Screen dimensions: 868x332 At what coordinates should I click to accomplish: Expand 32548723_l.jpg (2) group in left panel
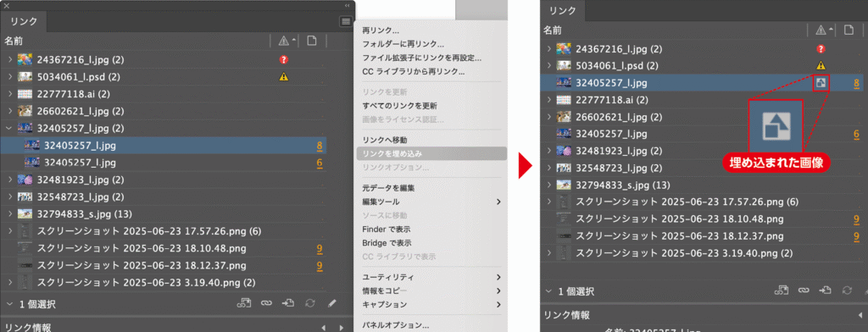click(x=10, y=196)
